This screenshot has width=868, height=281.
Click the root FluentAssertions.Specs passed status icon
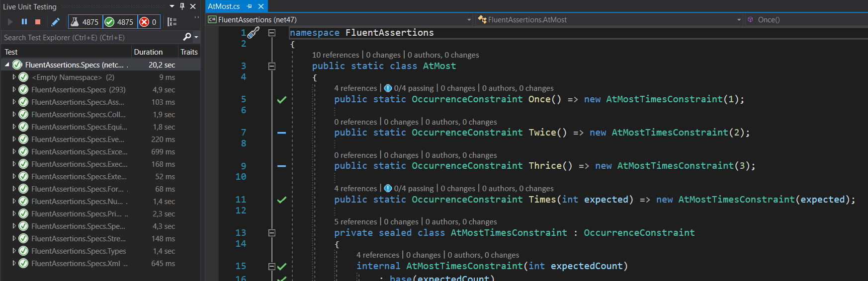(17, 65)
